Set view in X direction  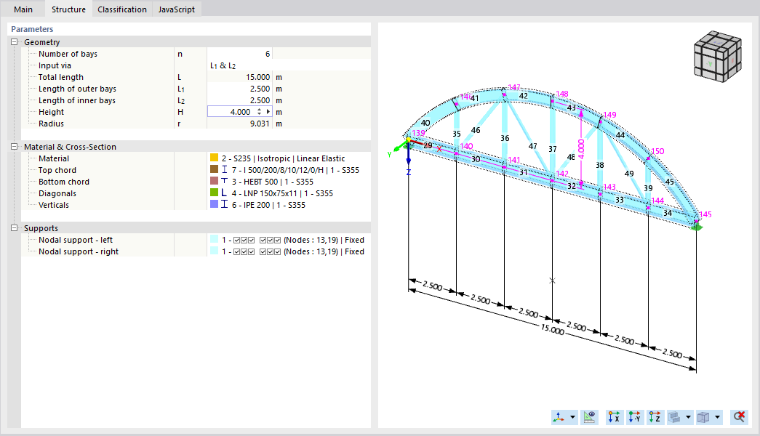(614, 417)
